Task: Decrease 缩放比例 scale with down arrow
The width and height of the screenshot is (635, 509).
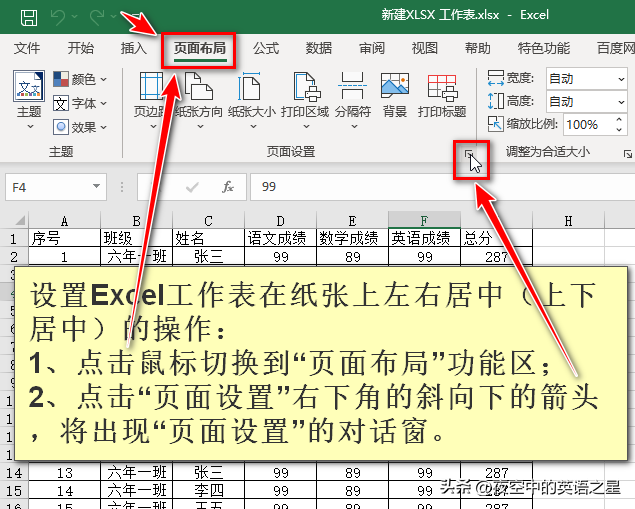Action: (x=619, y=130)
